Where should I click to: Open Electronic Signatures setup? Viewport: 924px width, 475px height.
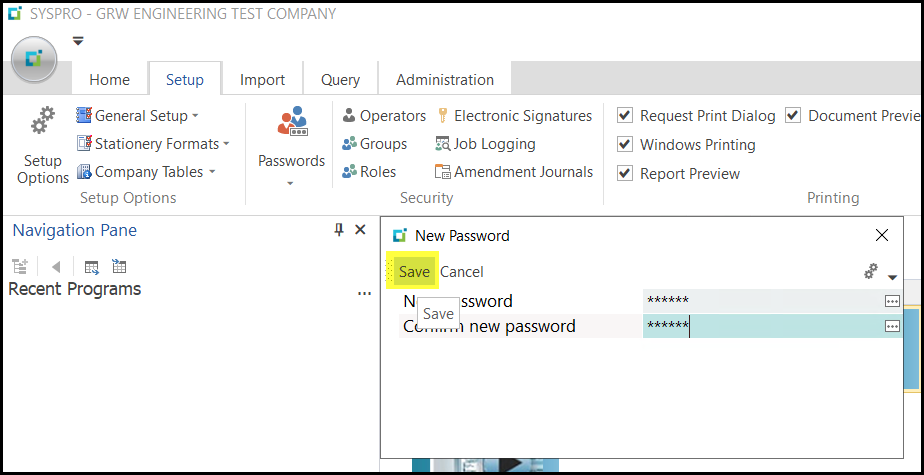[x=514, y=116]
